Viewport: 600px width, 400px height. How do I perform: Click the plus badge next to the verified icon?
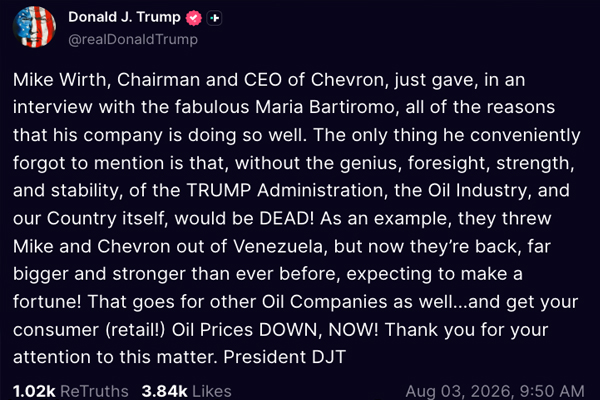coord(214,18)
